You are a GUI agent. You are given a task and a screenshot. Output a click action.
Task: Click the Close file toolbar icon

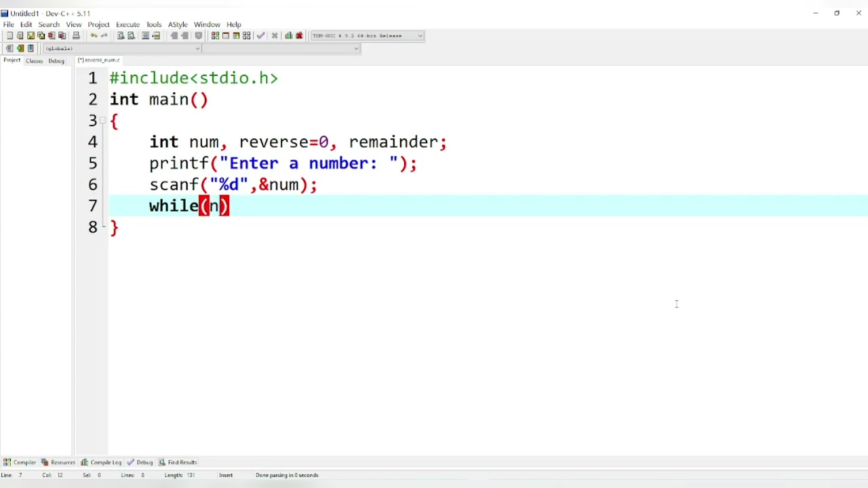(52, 35)
